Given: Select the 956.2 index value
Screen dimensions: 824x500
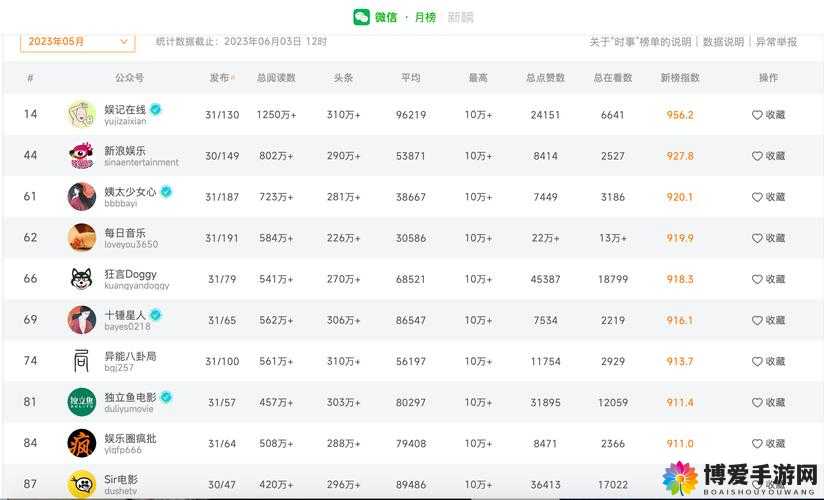Looking at the screenshot, I should (x=680, y=115).
